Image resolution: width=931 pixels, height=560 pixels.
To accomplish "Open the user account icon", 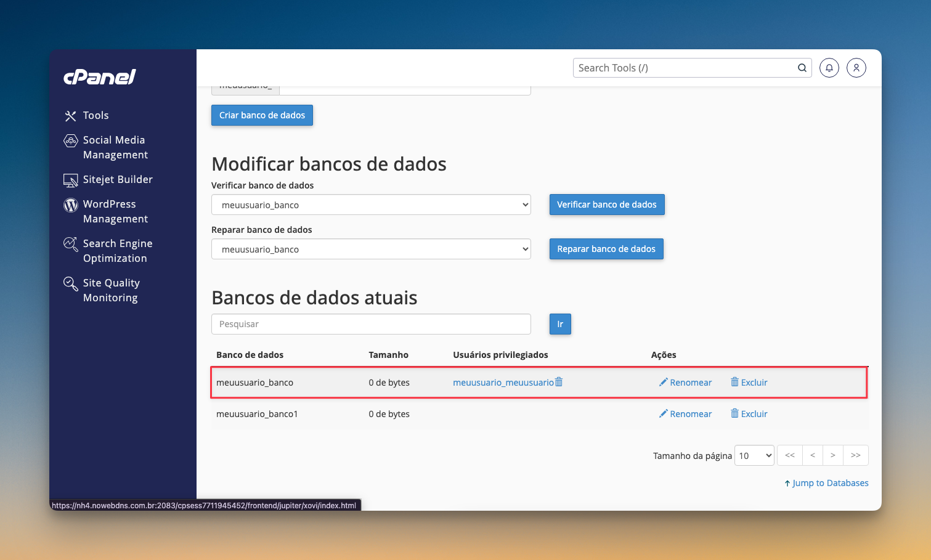I will click(x=856, y=68).
